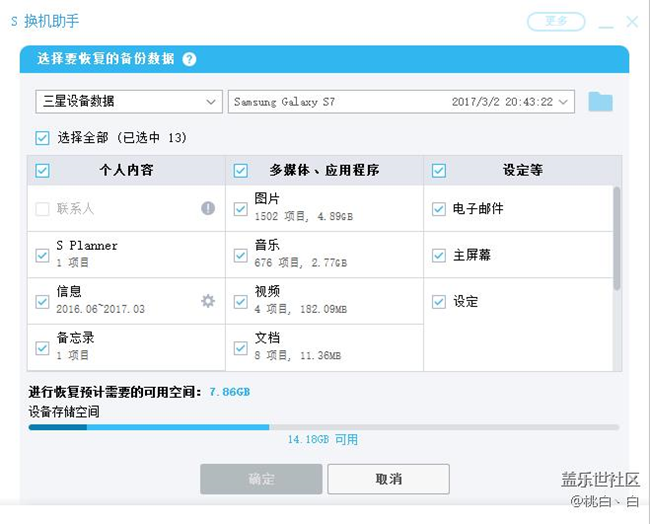Toggle the 个人内容 column checkbox

tap(42, 170)
